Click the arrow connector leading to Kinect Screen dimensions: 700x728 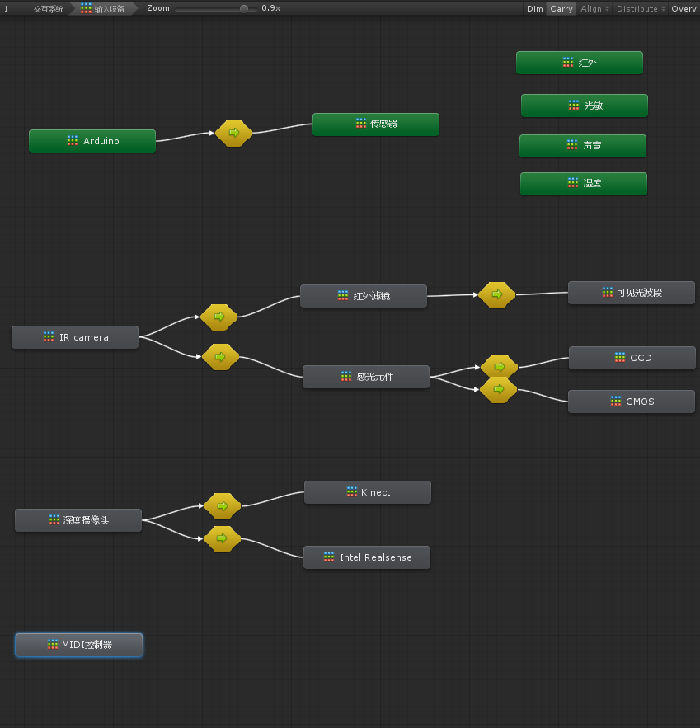(x=223, y=506)
